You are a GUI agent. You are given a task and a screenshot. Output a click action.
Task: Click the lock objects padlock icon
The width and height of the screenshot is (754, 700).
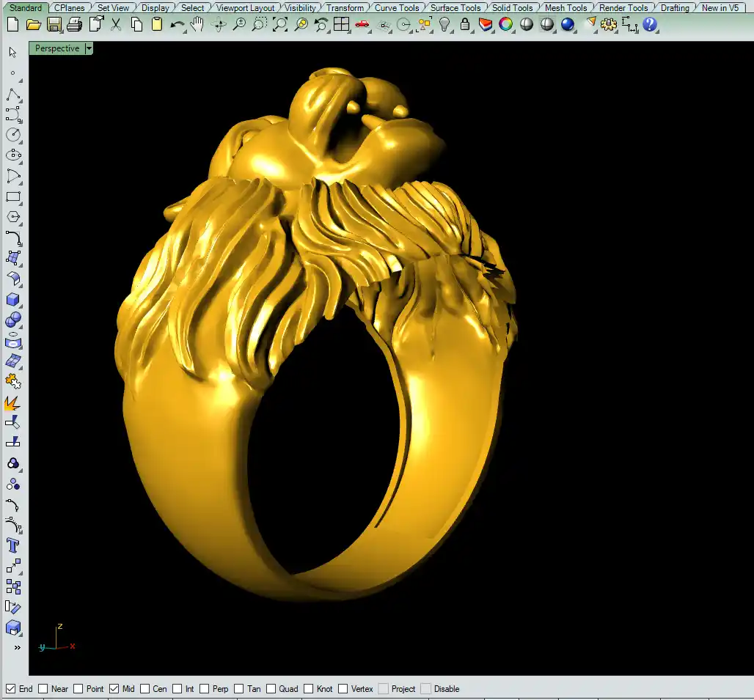(465, 24)
